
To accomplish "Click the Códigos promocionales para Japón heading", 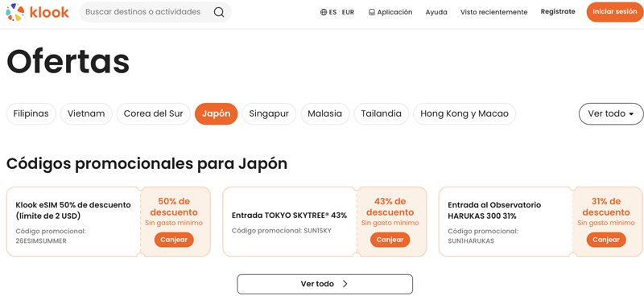I will (147, 163).
